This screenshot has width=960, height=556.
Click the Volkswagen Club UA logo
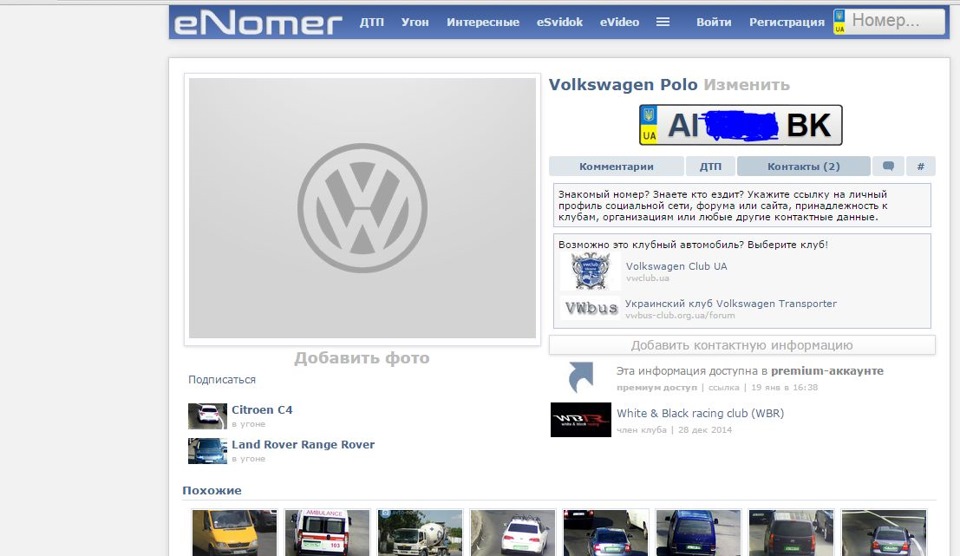[590, 271]
